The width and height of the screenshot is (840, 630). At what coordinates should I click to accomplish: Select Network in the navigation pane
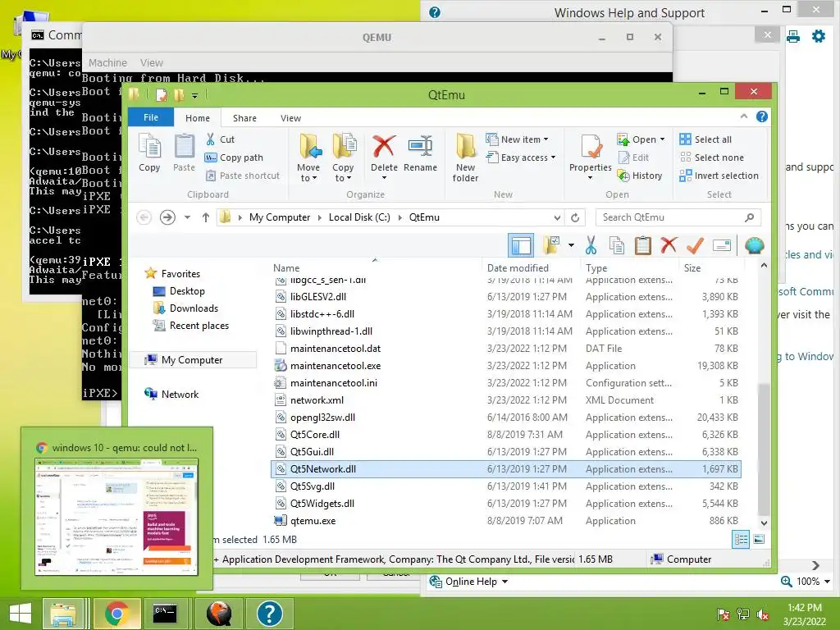(171, 395)
